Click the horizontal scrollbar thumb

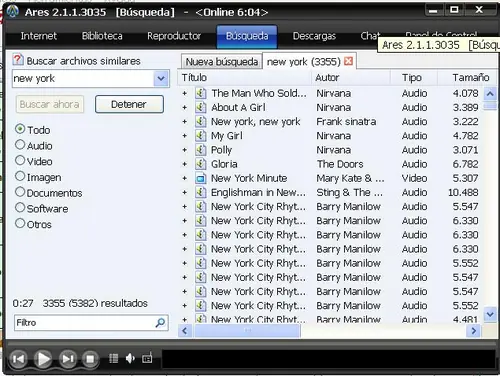(247, 331)
